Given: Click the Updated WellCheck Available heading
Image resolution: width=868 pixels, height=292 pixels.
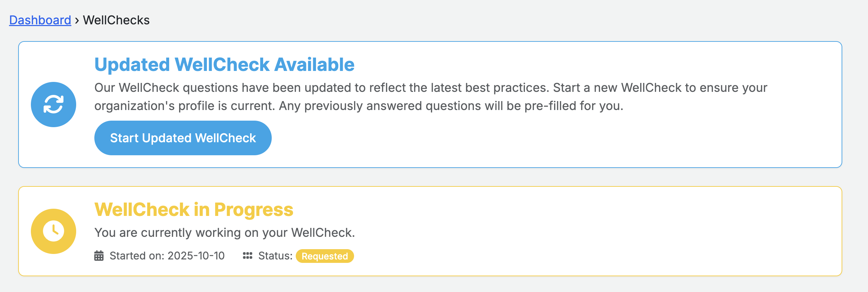Looking at the screenshot, I should tap(224, 64).
